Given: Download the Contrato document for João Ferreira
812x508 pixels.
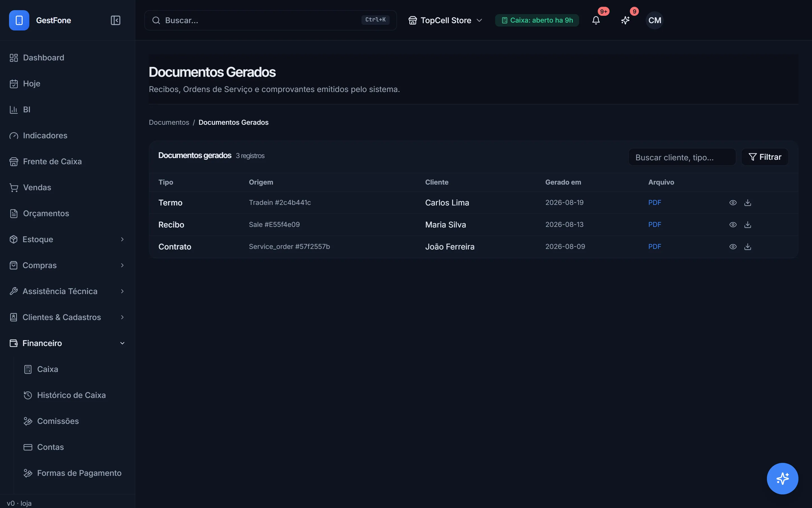Looking at the screenshot, I should point(748,247).
